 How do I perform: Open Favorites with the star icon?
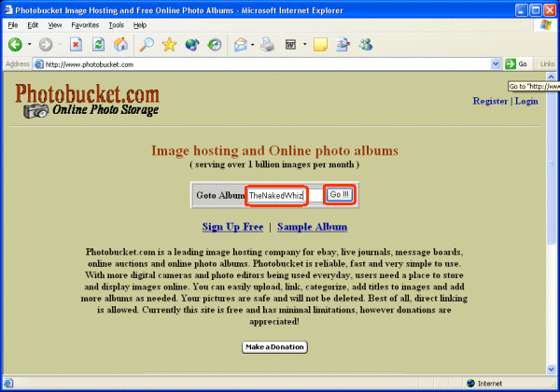coord(169,45)
